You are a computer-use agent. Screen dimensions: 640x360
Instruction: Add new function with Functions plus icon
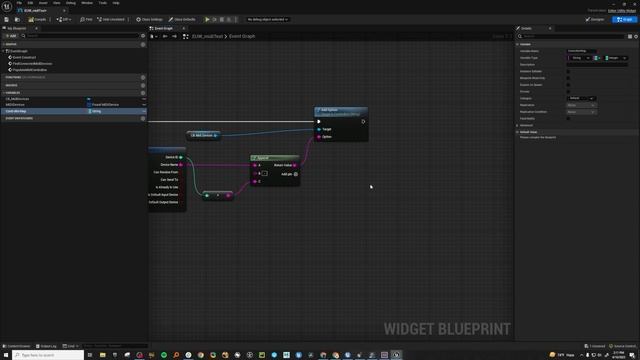click(x=143, y=77)
